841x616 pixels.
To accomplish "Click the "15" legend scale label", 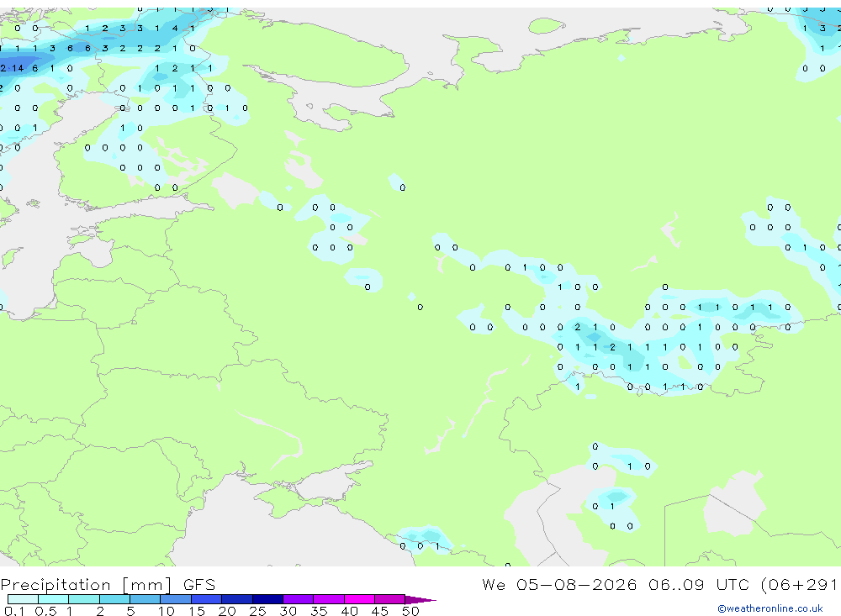I will coord(196,611).
